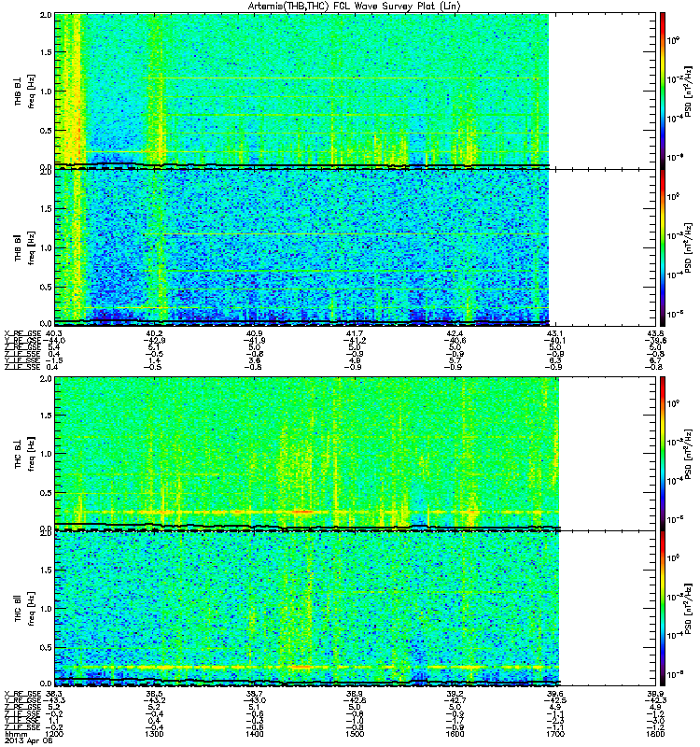Click the THB X_RE_GSE value 41.7

click(355, 333)
